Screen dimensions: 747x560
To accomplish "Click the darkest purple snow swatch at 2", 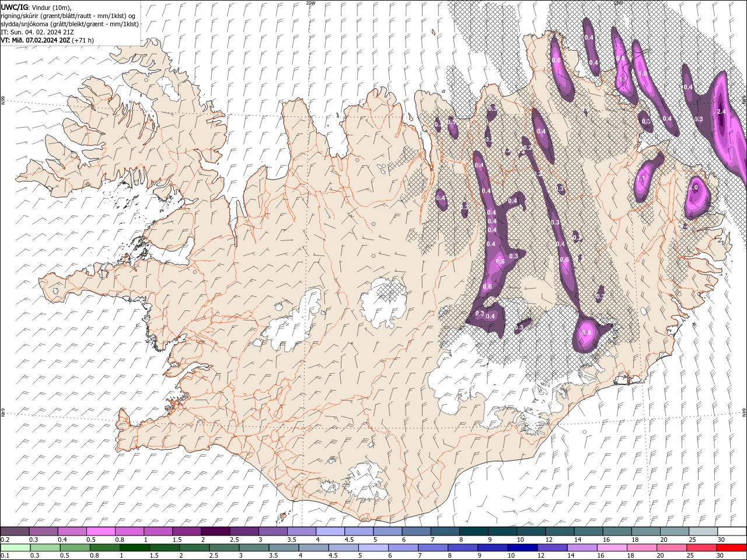I will coord(215,531).
